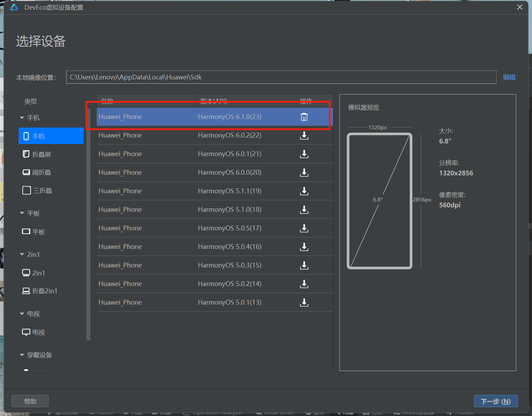The image size is (532, 416).
Task: Download HarmonyOS 5.0.2(14) image
Action: [304, 284]
